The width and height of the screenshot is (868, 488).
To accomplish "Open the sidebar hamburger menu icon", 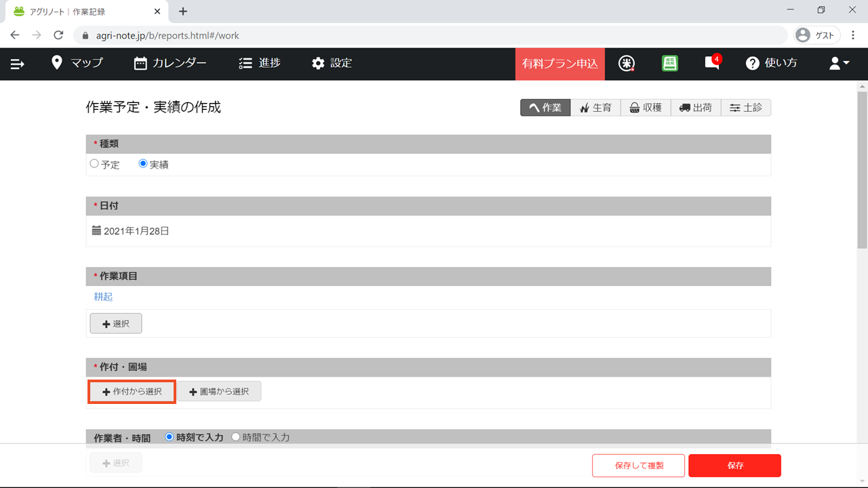I will tap(18, 64).
